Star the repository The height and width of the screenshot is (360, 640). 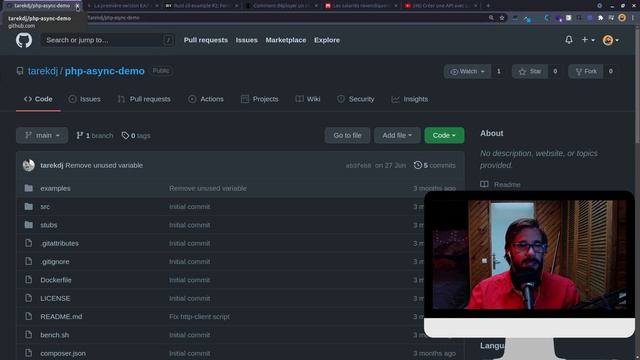tap(529, 71)
